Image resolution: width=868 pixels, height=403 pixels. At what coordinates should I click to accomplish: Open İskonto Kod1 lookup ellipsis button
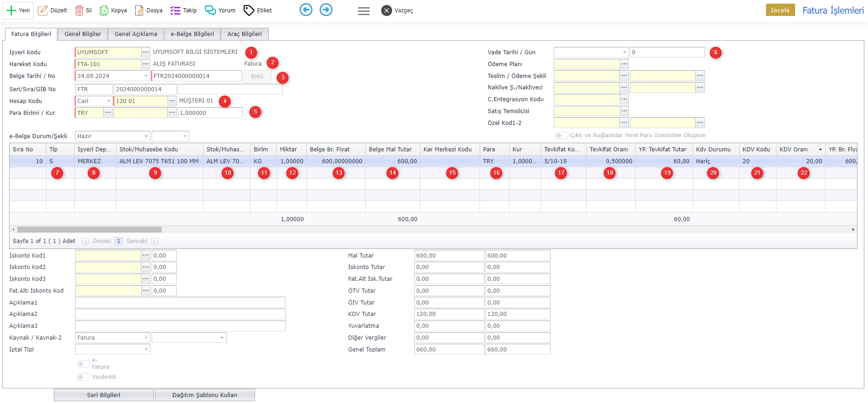(146, 256)
